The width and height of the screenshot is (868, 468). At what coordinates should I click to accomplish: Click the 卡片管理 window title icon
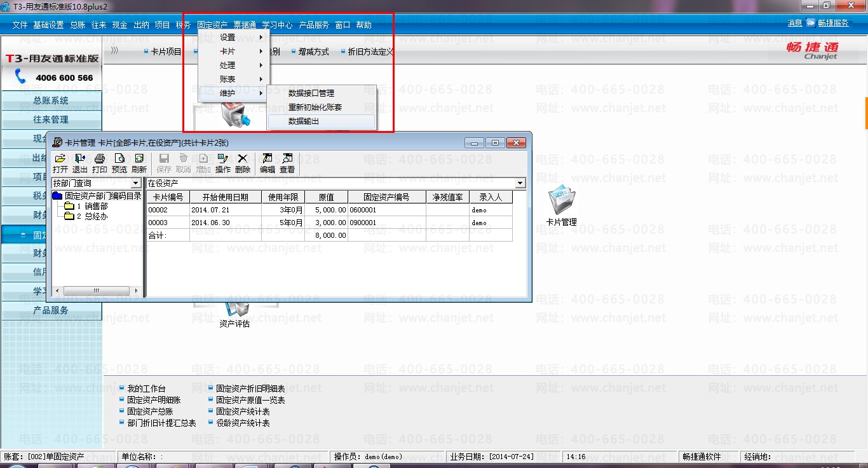[x=57, y=142]
